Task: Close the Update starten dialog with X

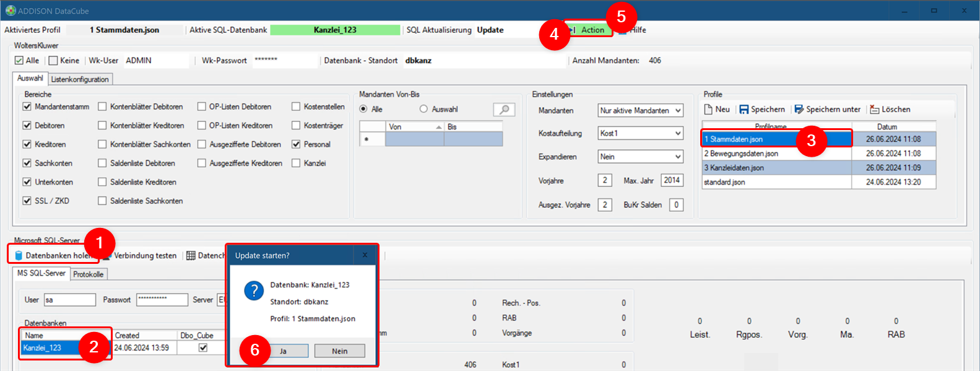Action: (x=365, y=255)
